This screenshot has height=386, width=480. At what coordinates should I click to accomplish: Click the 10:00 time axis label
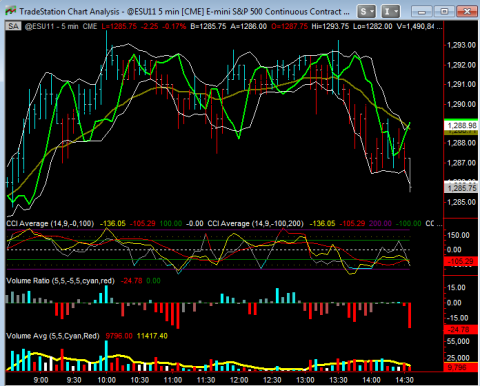(106, 380)
